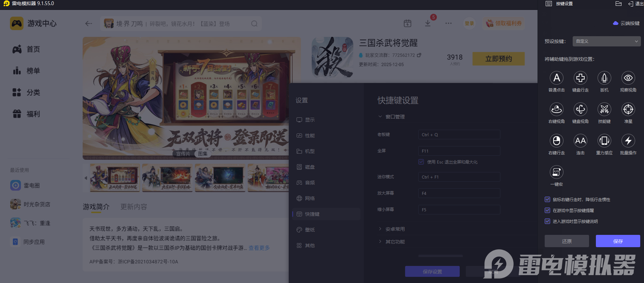Viewport: 644px width, 283px height.
Task: Switch to the 游戏简介 tab
Action: [96, 207]
